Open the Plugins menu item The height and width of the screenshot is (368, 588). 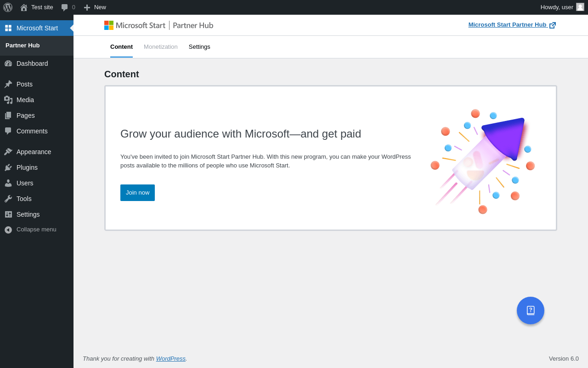37,167
